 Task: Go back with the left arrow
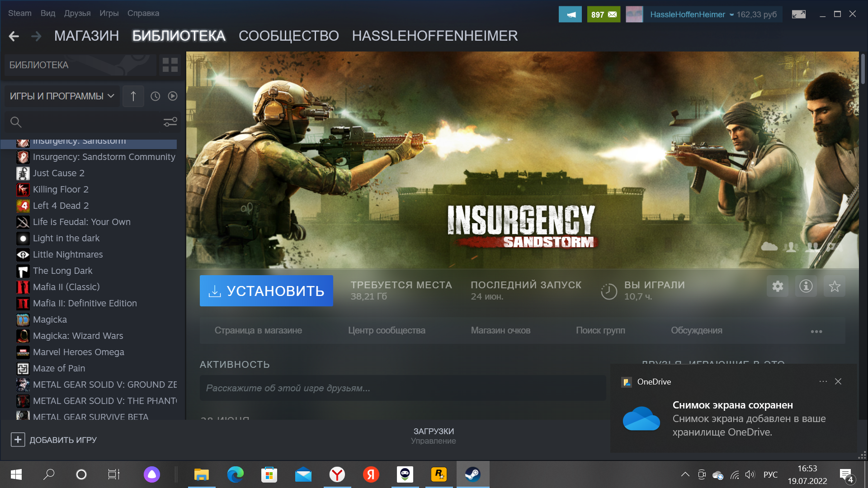(14, 36)
